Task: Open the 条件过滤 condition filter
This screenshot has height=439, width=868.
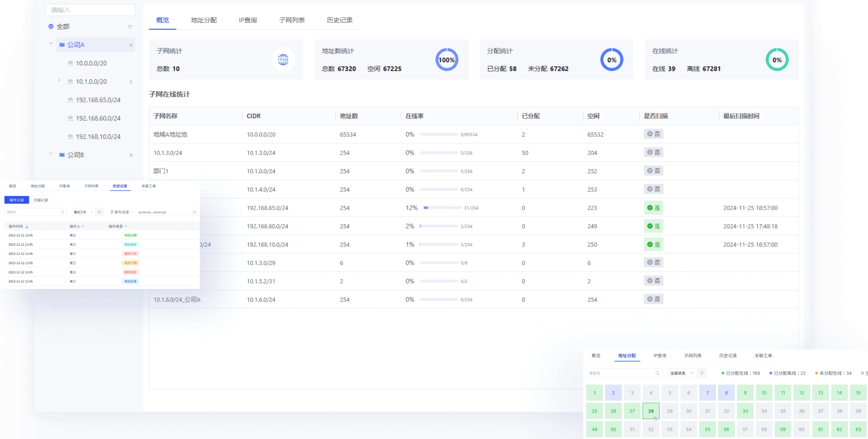Action: pos(121,212)
